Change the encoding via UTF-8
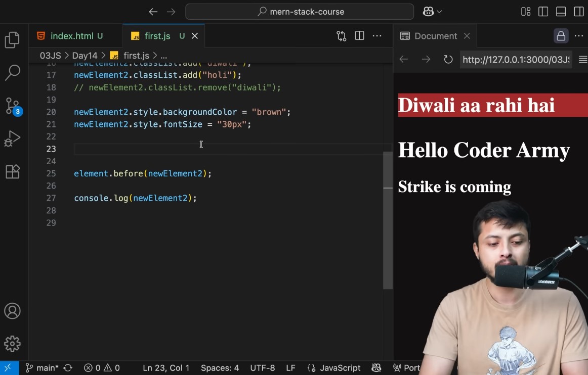588x375 pixels. (263, 368)
